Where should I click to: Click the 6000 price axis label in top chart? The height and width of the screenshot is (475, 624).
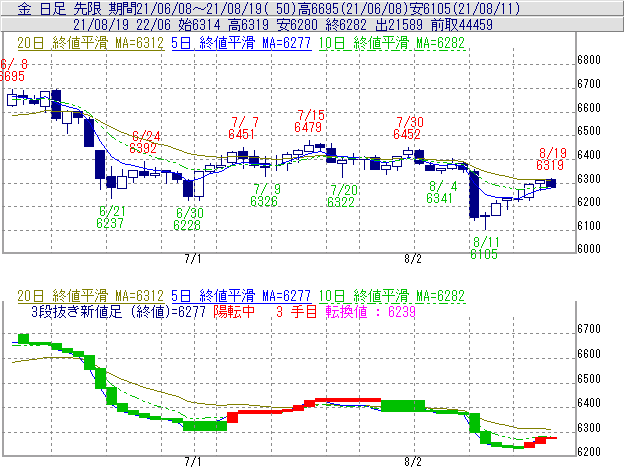point(589,249)
